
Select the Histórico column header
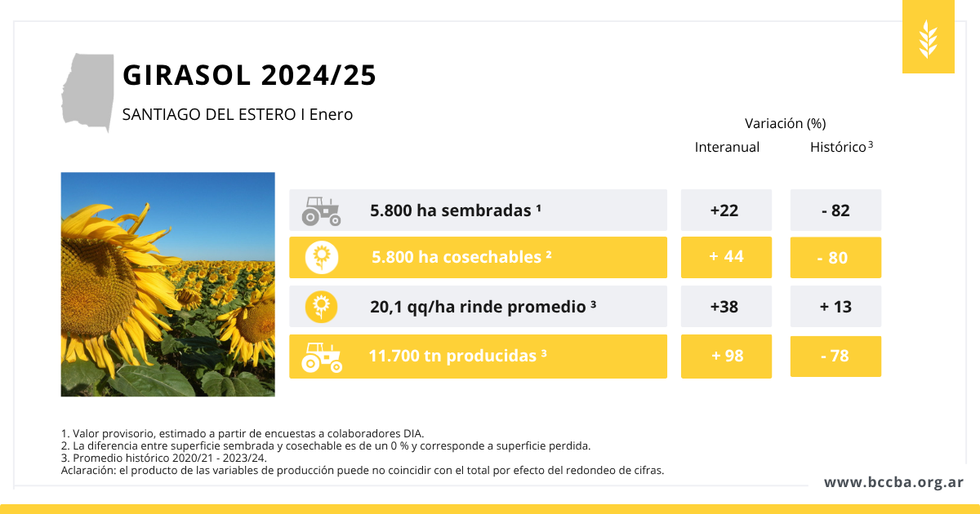[838, 148]
